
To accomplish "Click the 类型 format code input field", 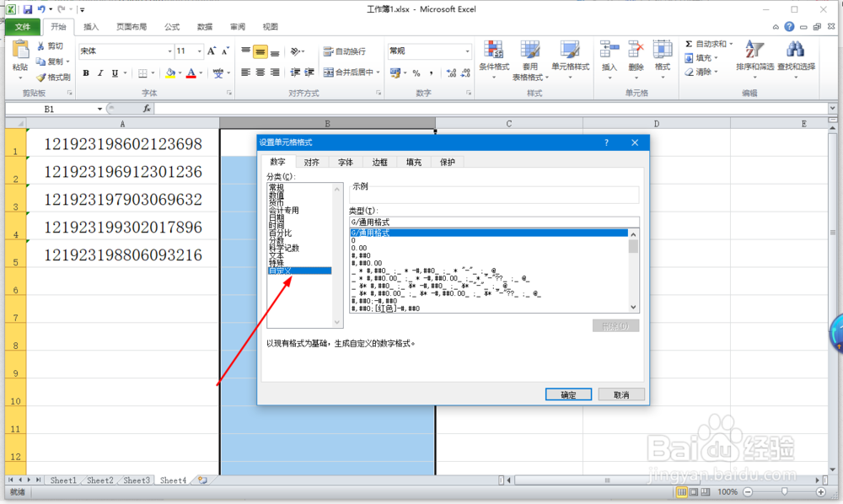I will [493, 222].
